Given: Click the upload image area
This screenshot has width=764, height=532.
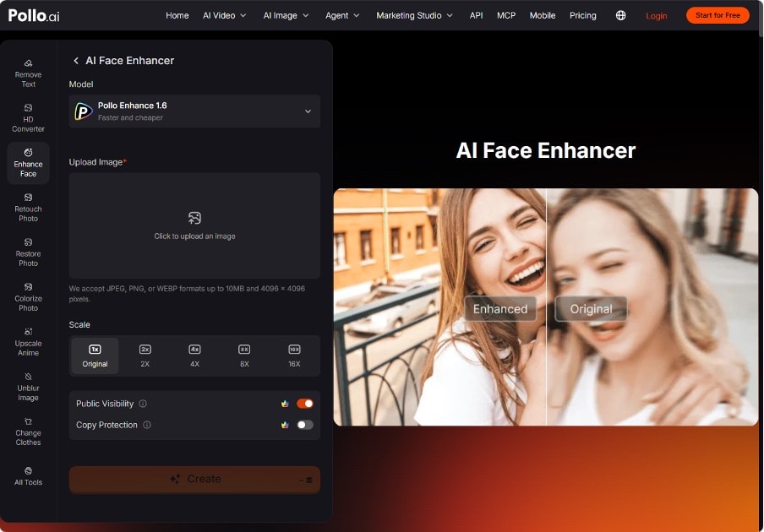Looking at the screenshot, I should point(194,225).
